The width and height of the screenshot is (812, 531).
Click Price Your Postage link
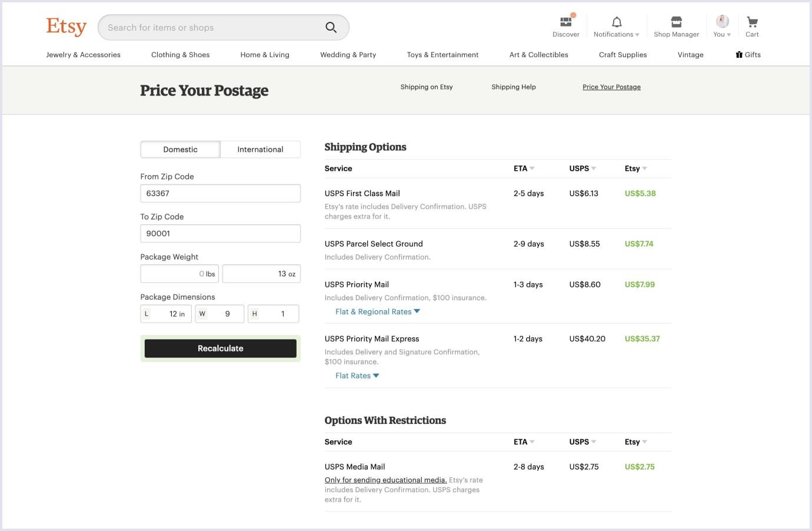click(611, 87)
